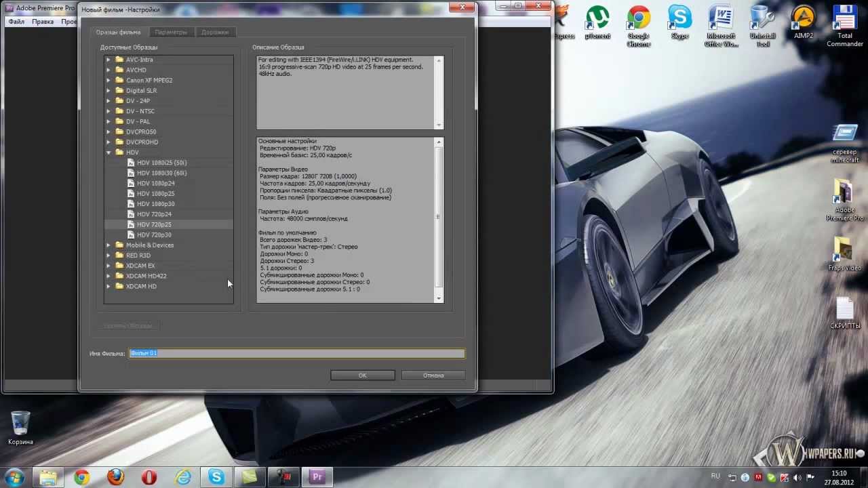Screen dimensions: 868x488
Task: Click the Имя Фильма name field
Action: tap(296, 353)
